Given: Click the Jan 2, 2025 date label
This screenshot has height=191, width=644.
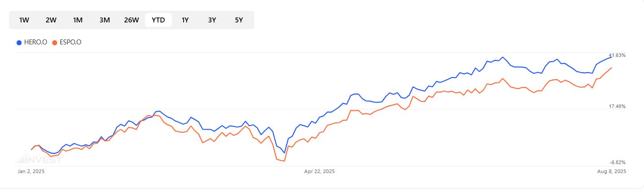Looking at the screenshot, I should (x=31, y=171).
